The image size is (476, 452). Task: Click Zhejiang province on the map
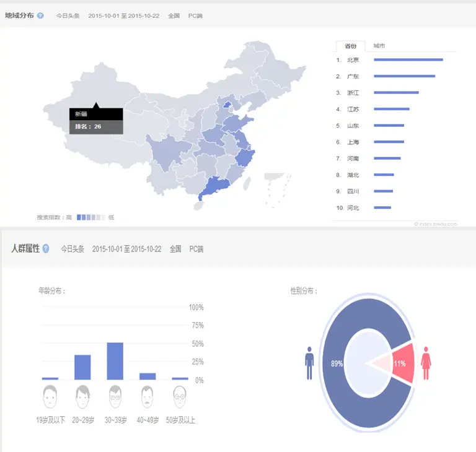pyautogui.click(x=245, y=158)
